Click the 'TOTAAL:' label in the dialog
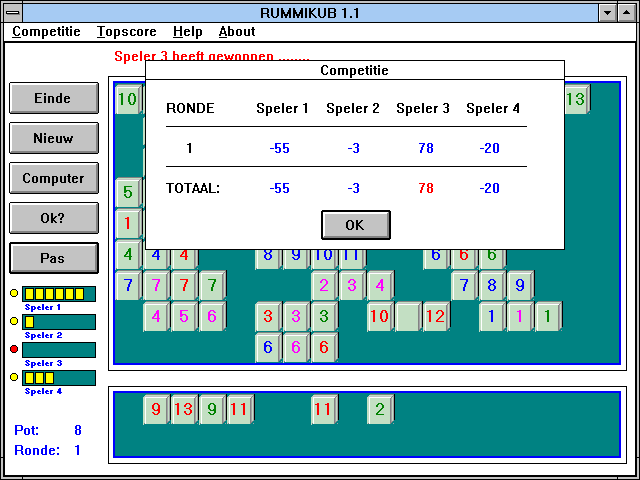Image resolution: width=640 pixels, height=480 pixels. point(193,188)
